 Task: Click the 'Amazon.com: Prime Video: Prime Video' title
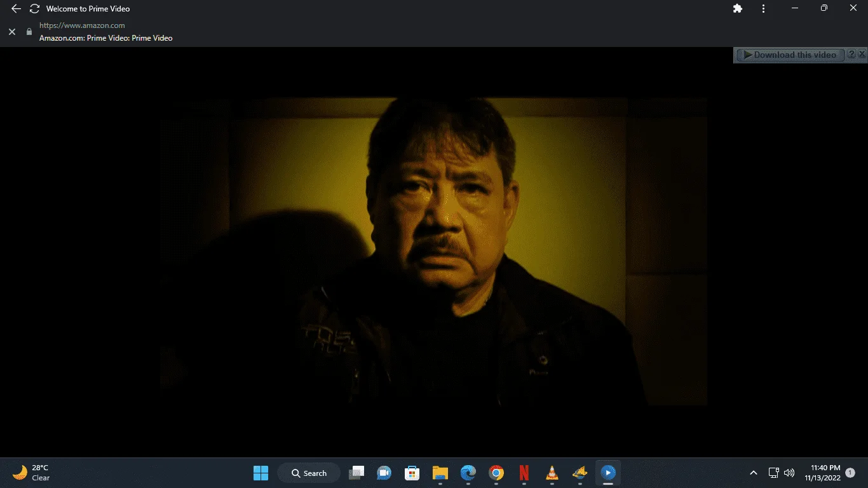(x=106, y=38)
